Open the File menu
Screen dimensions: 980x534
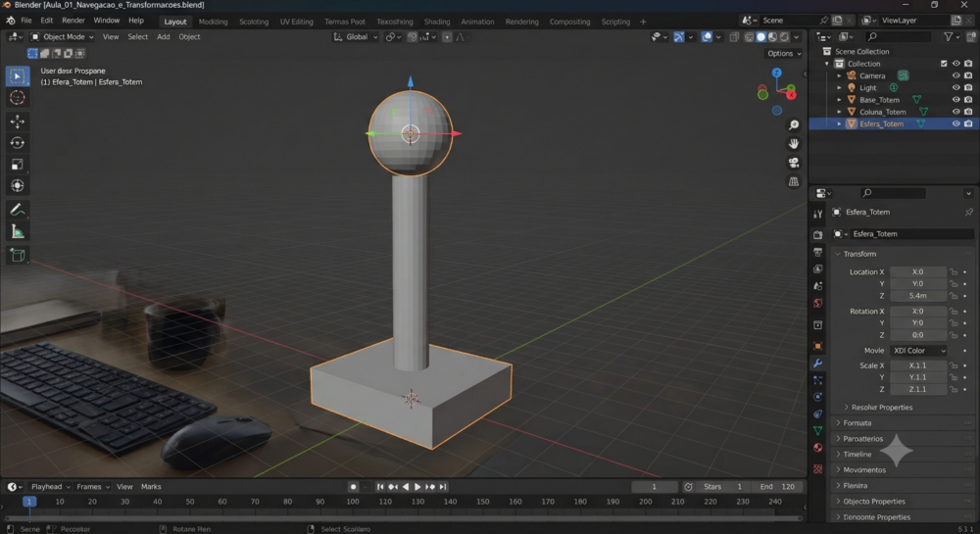(26, 21)
